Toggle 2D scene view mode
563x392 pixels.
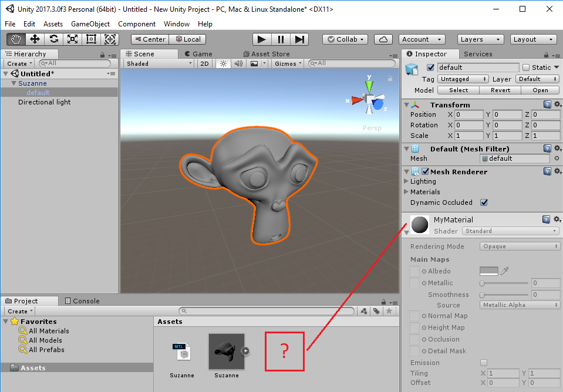click(x=204, y=63)
